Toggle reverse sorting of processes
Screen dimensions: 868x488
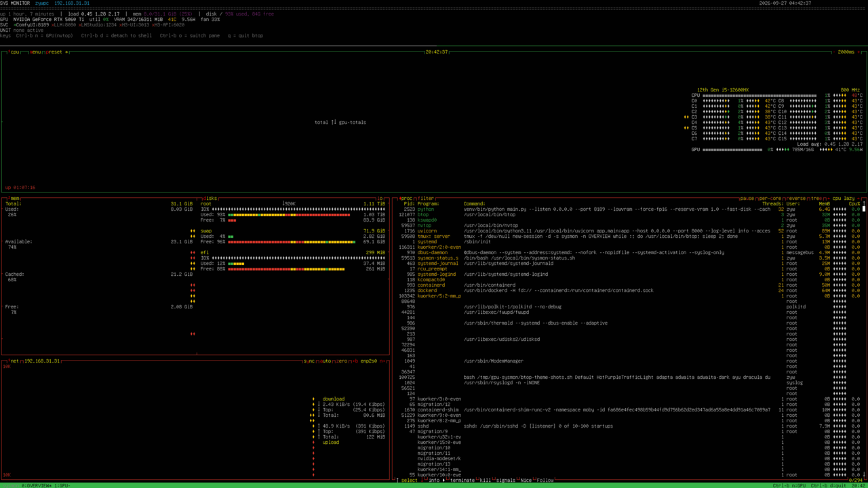797,199
